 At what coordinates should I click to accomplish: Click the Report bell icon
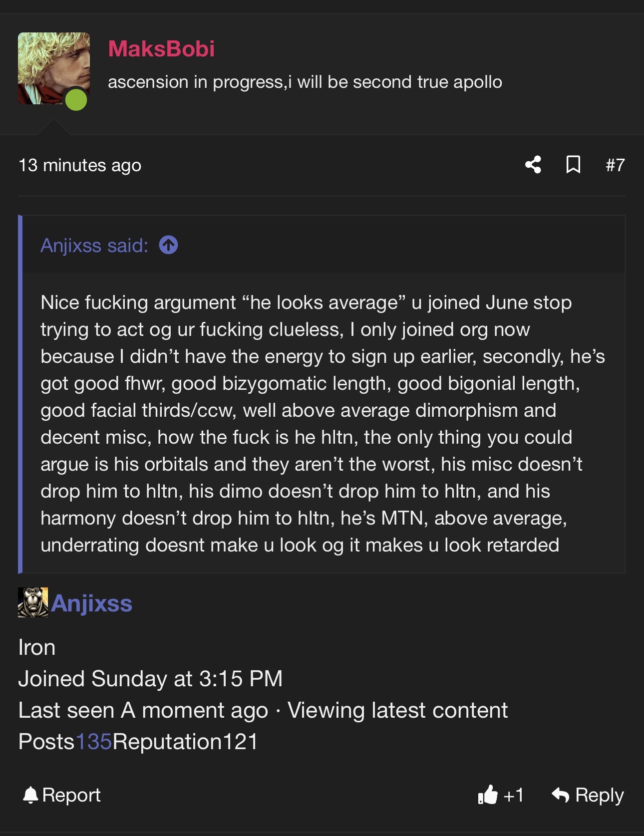tap(30, 795)
